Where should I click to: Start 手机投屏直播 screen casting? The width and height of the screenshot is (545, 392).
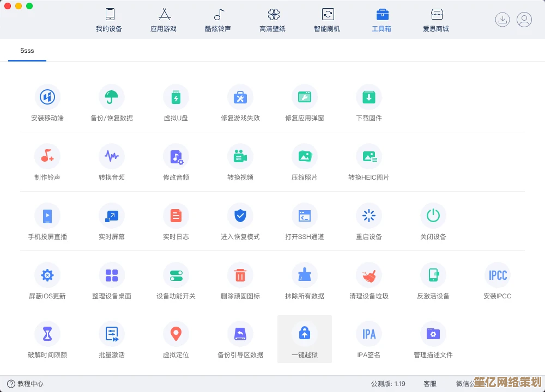(x=47, y=216)
